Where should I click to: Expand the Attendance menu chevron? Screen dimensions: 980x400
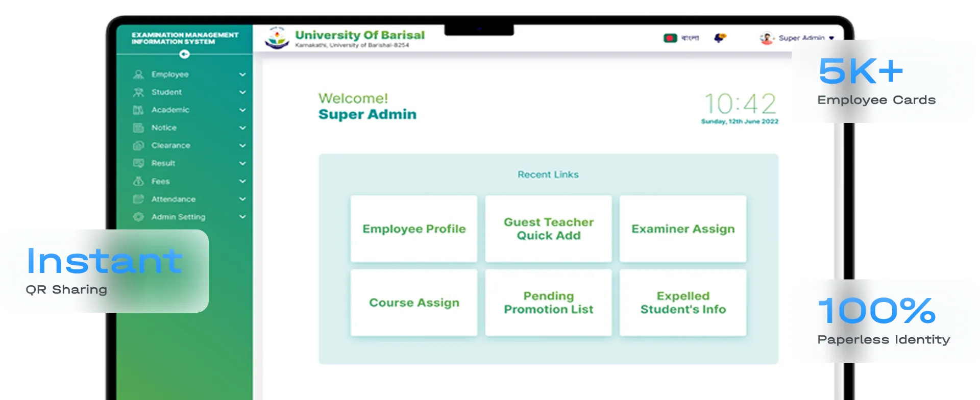click(242, 199)
